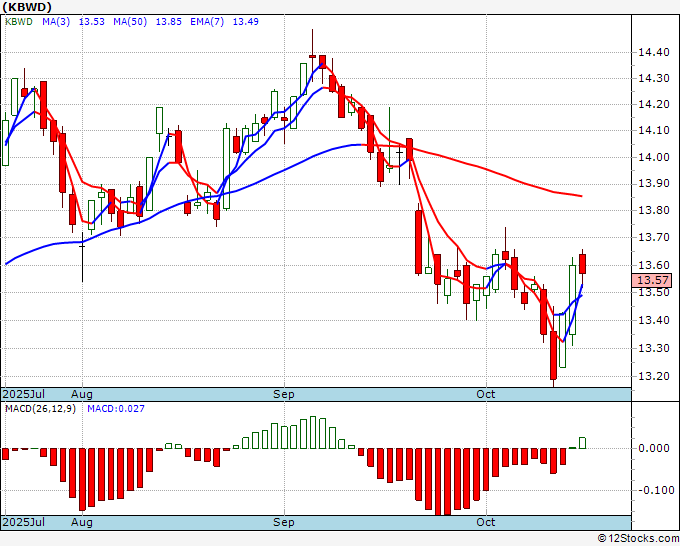Click the EMA(7) legend label
This screenshot has height=546, width=680.
207,21
